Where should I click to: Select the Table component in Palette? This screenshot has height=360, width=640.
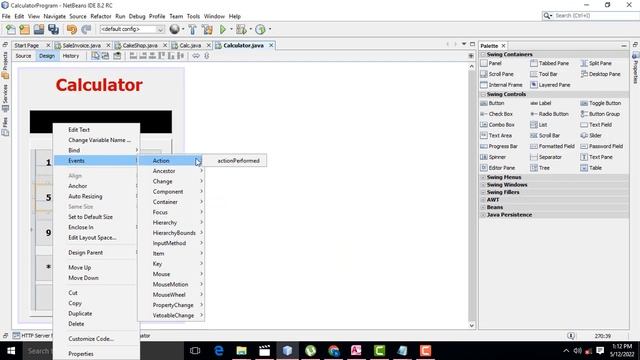(x=591, y=168)
